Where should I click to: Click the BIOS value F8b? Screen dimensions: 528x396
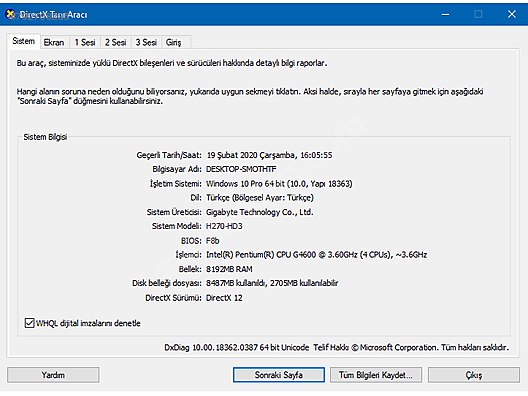[x=212, y=240]
